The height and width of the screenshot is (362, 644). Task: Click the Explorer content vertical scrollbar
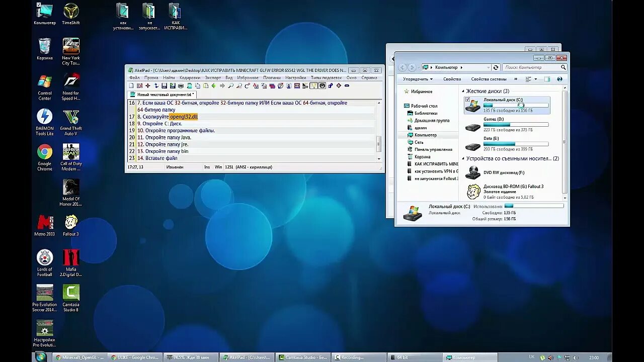[565, 143]
